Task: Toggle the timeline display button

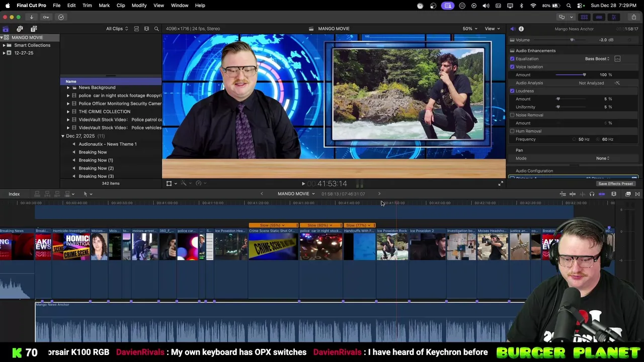Action: tap(599, 17)
